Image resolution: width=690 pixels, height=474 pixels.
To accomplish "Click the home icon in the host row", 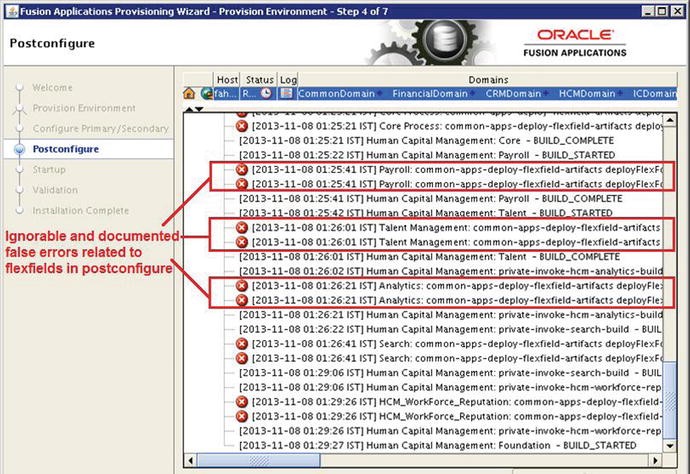I will 189,93.
